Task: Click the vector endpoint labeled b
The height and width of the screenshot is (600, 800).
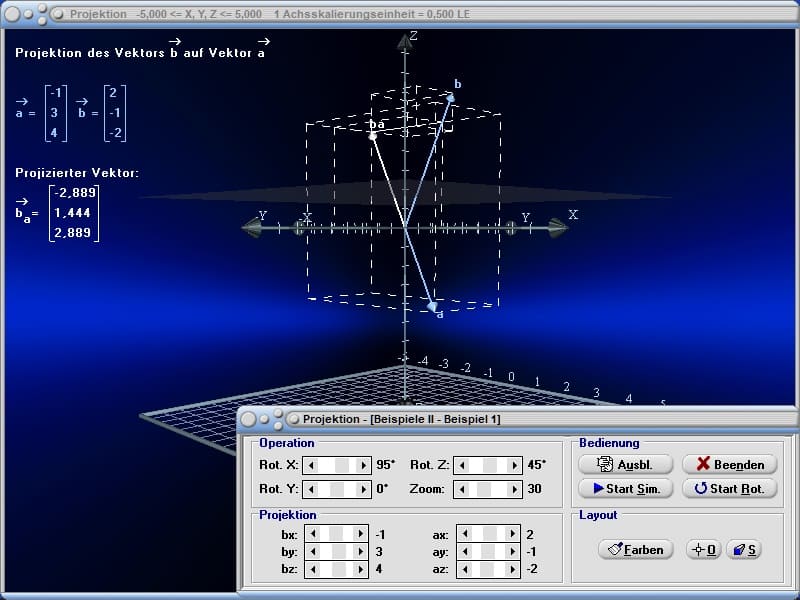Action: pyautogui.click(x=451, y=97)
